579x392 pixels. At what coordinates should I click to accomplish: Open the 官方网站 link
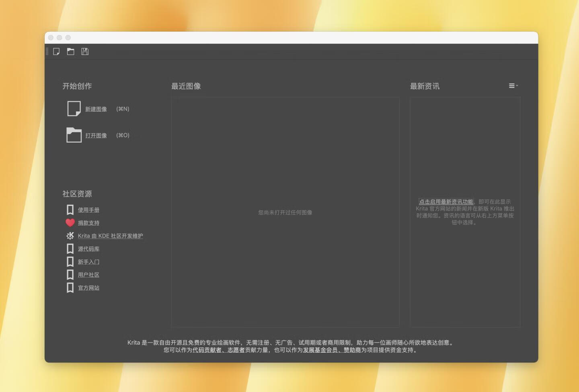pyautogui.click(x=88, y=288)
